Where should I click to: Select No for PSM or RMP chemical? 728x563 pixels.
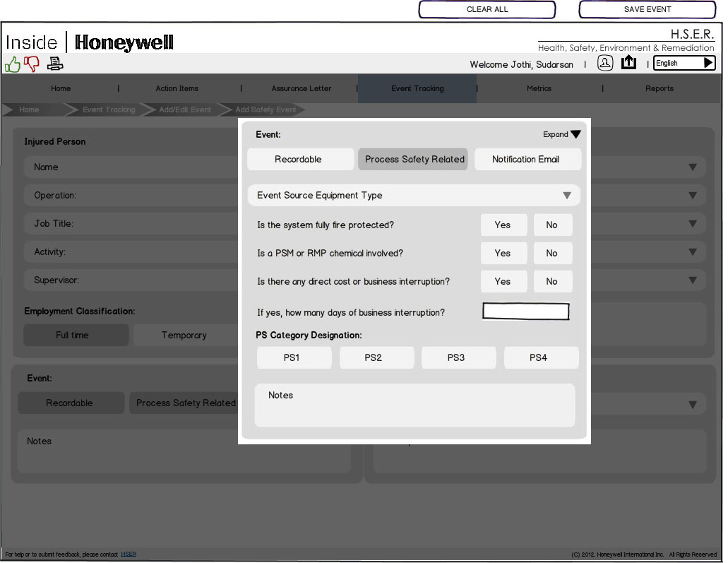pos(552,254)
